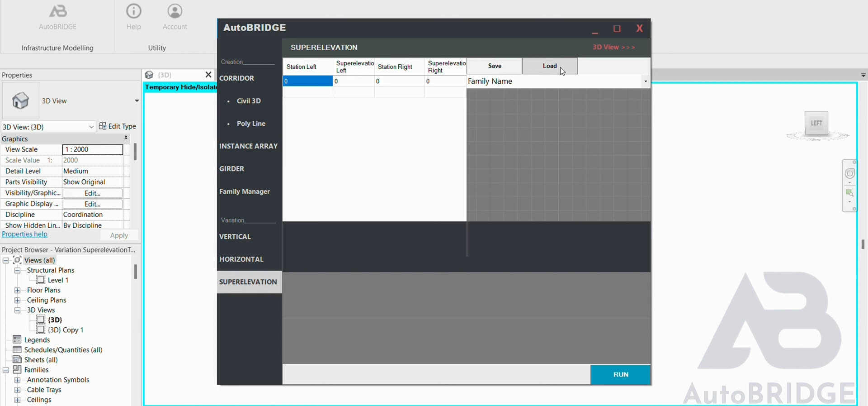Click the Detail Level Medium value
The height and width of the screenshot is (406, 868).
pos(92,171)
